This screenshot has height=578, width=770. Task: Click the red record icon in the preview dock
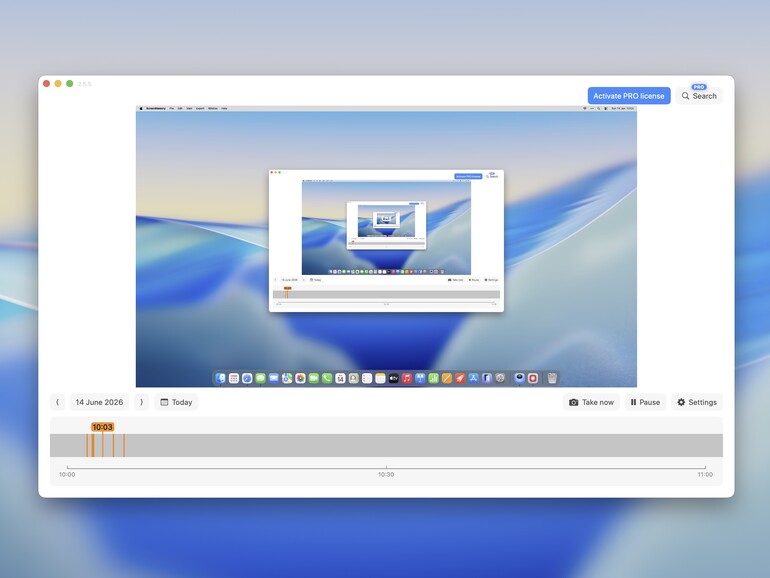[533, 378]
